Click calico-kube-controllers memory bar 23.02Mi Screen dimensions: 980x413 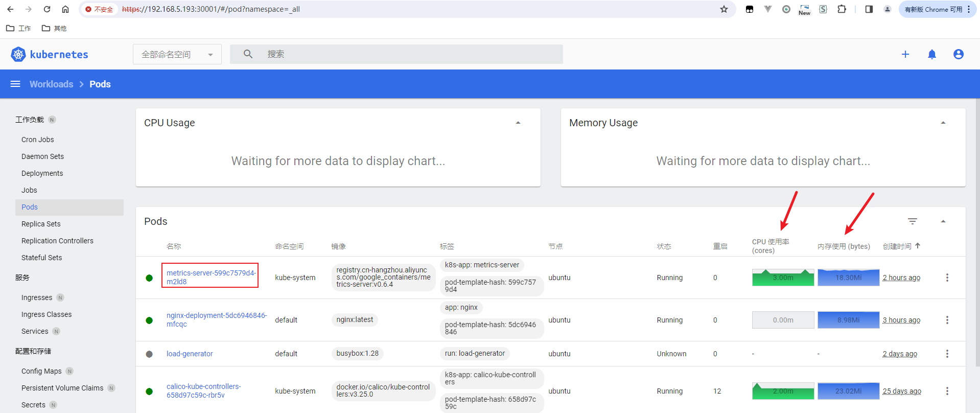pyautogui.click(x=848, y=391)
